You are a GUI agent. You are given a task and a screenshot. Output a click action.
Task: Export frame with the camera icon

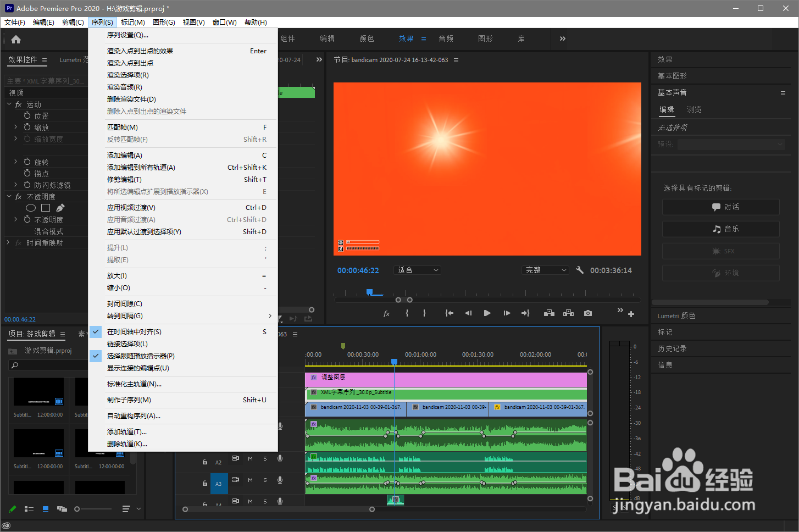pyautogui.click(x=588, y=313)
